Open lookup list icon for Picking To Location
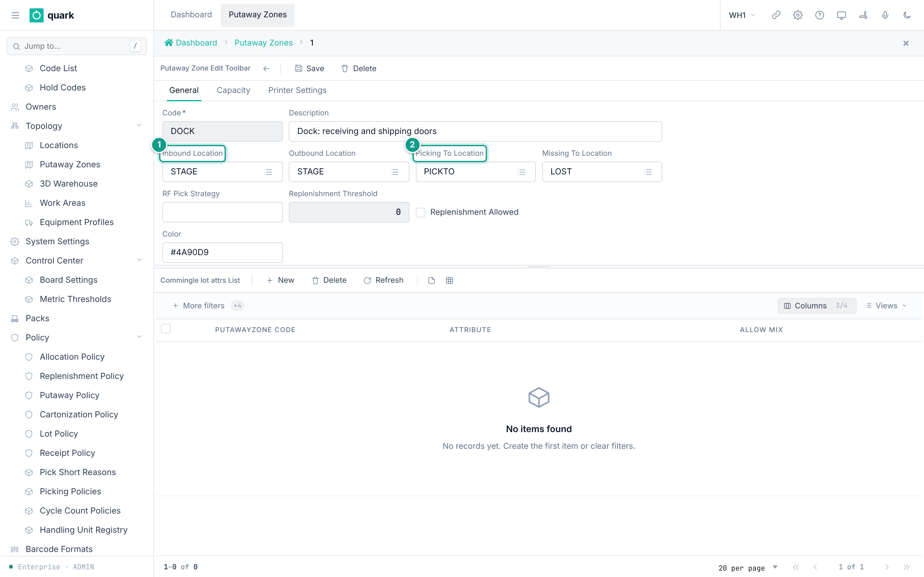Image resolution: width=924 pixels, height=577 pixels. 521,172
